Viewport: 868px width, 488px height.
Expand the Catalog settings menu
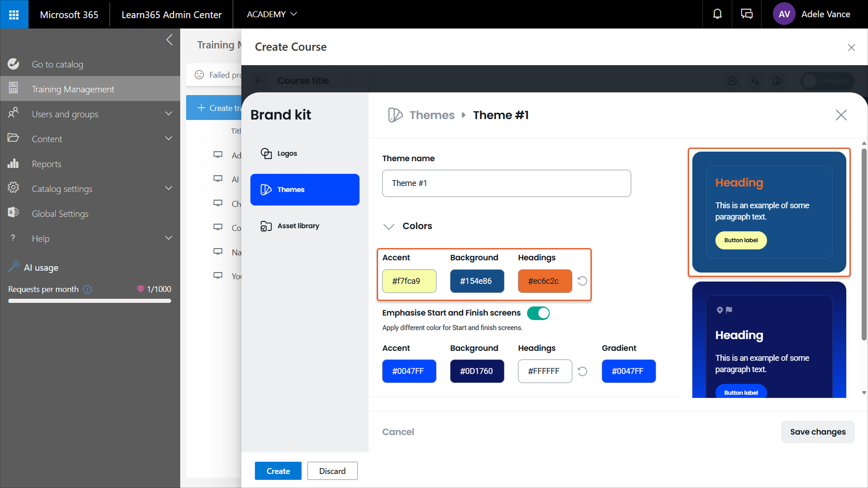[168, 189]
